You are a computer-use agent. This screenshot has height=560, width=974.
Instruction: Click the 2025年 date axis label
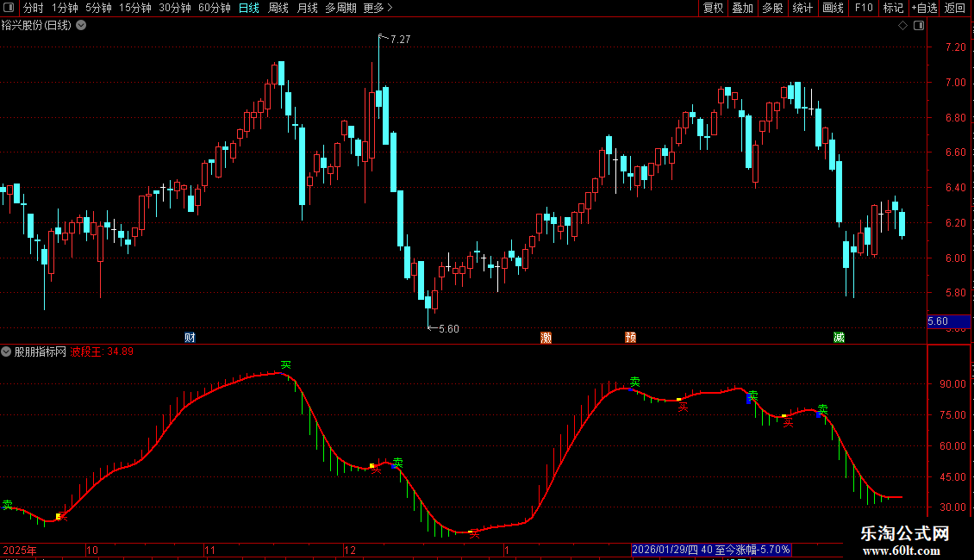(19, 550)
